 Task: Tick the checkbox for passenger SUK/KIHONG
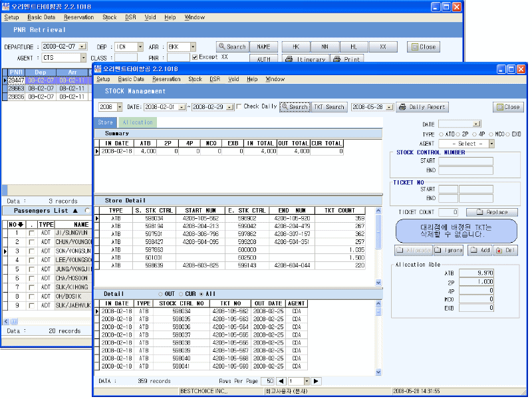[31, 287]
